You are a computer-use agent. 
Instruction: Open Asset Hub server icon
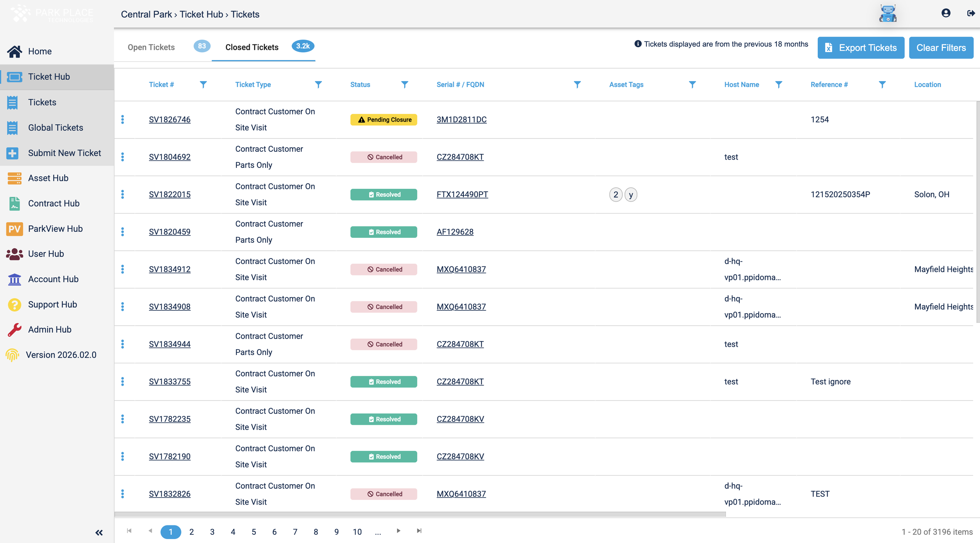15,178
